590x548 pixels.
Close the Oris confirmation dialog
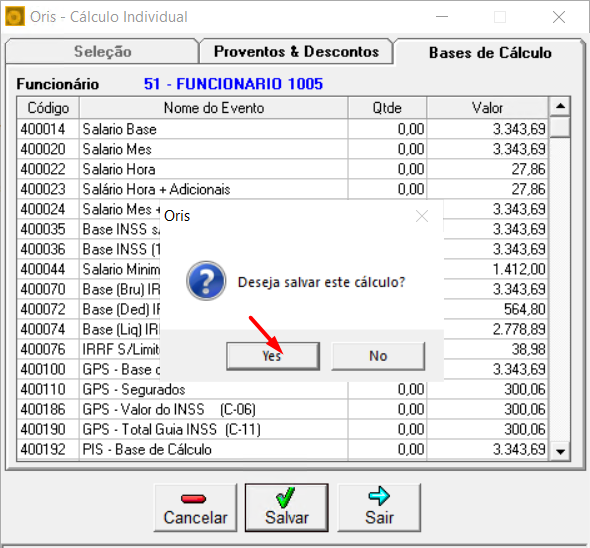[x=422, y=216]
